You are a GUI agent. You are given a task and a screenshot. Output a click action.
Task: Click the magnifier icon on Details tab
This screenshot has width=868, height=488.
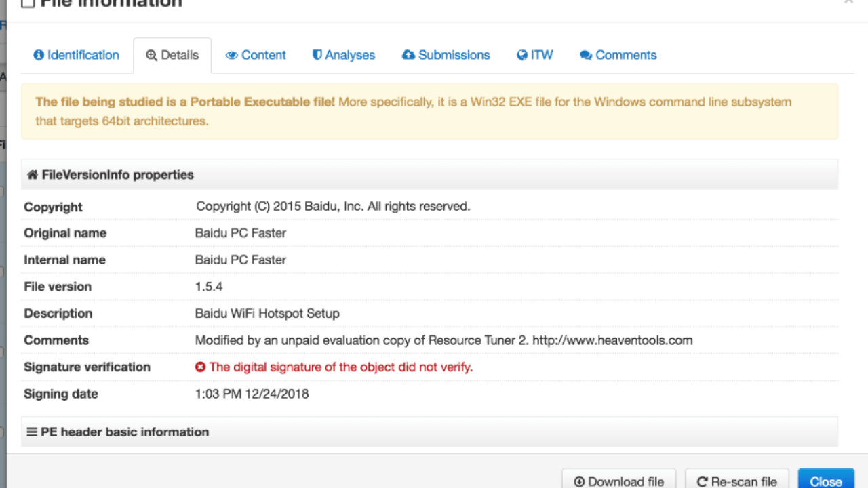click(151, 56)
